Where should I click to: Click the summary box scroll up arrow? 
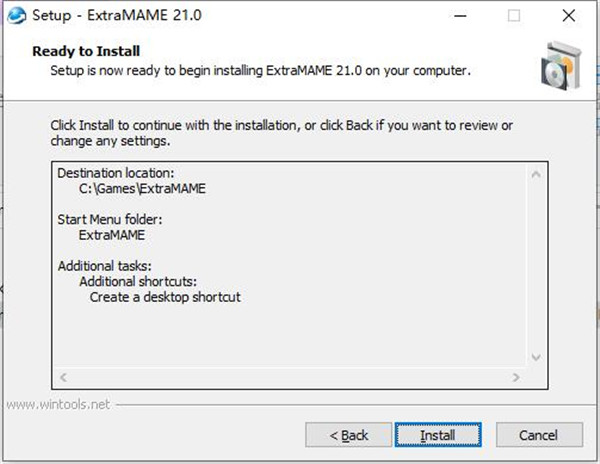536,174
